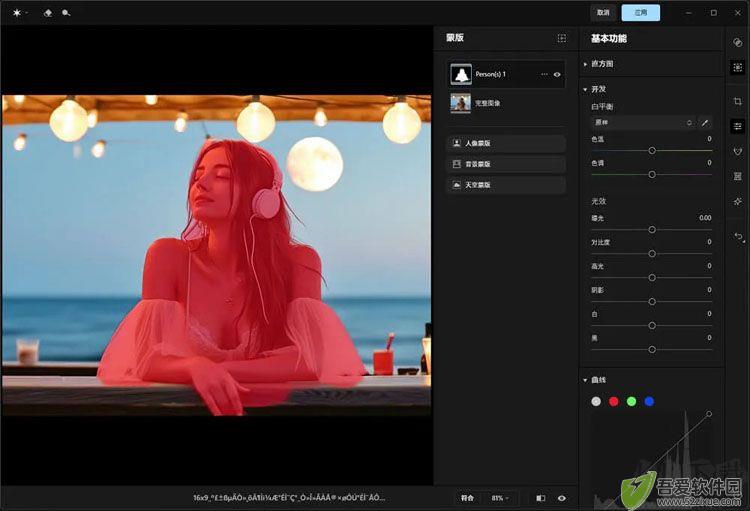Click the 人像蒙版 portrait mask button
The height and width of the screenshot is (511, 750).
point(507,143)
